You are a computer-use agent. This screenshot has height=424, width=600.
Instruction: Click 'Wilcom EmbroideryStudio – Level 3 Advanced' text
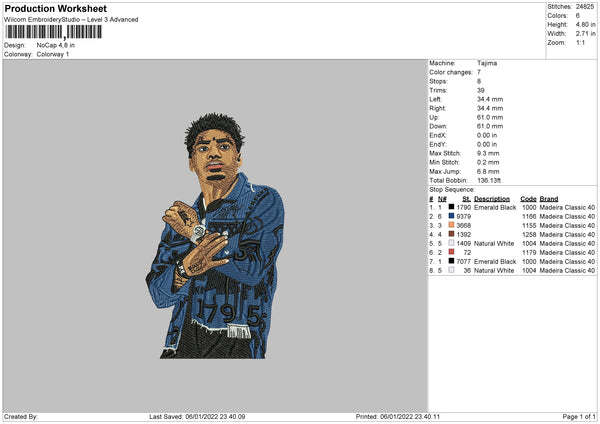tap(71, 20)
